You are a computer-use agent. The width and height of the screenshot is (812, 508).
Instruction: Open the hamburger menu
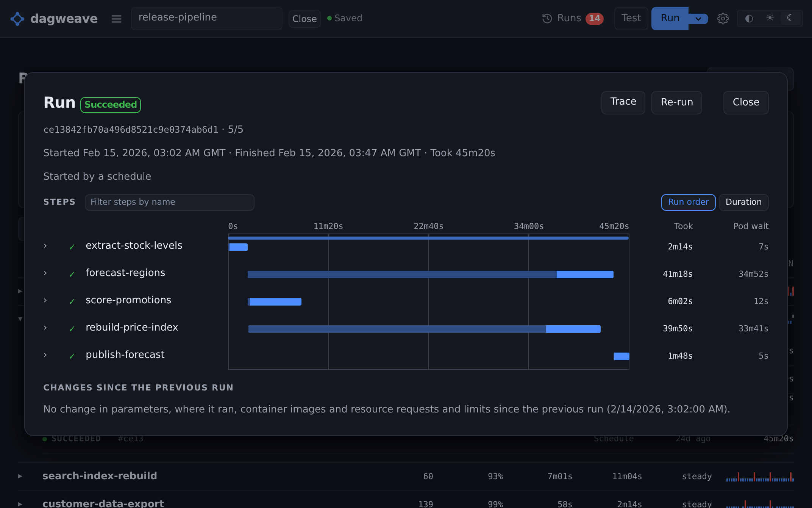click(x=117, y=19)
